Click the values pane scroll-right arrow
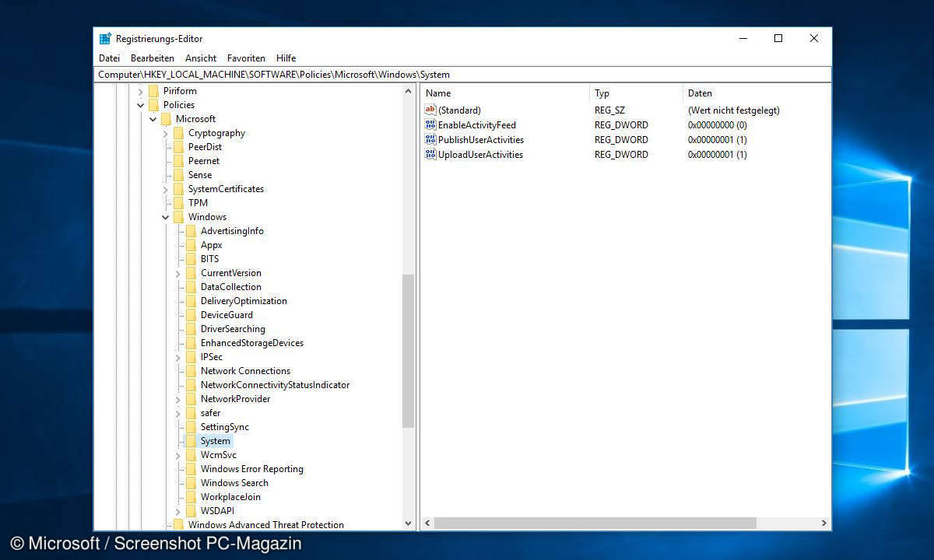 click(823, 524)
